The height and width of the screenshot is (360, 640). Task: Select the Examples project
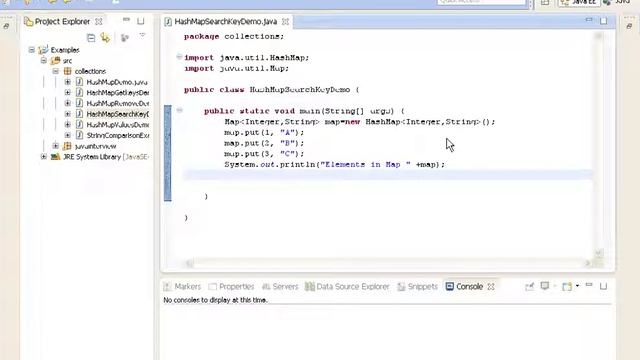[64, 50]
